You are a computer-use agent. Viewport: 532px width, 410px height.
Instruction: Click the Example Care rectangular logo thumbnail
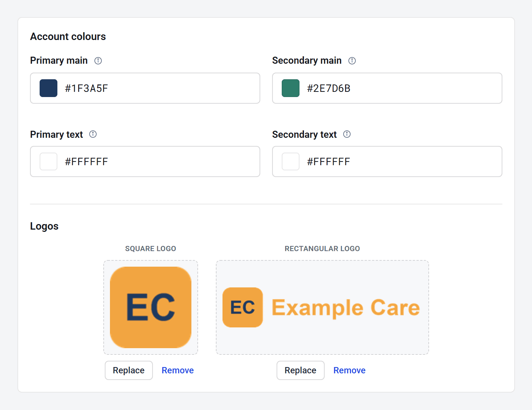[322, 307]
